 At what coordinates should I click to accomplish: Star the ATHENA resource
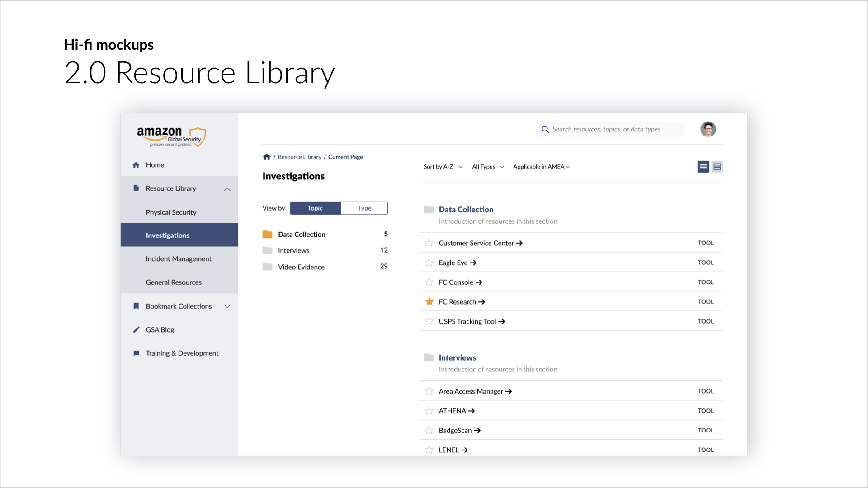[x=429, y=411]
